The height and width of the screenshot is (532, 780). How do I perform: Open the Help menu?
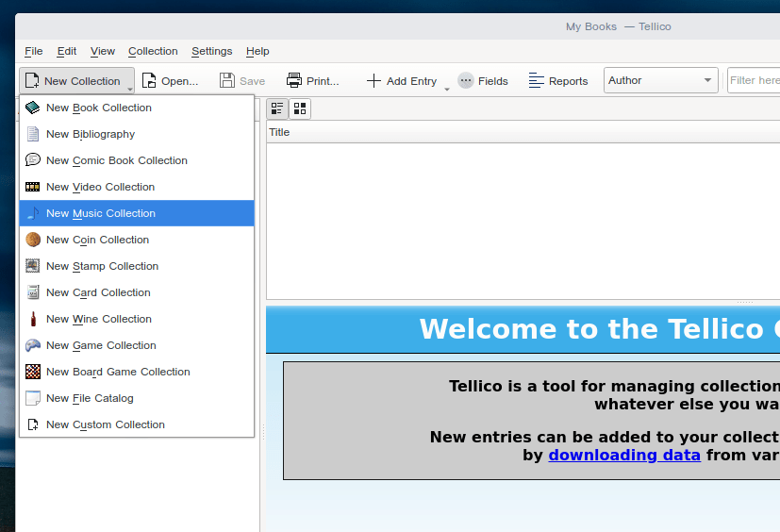point(257,51)
